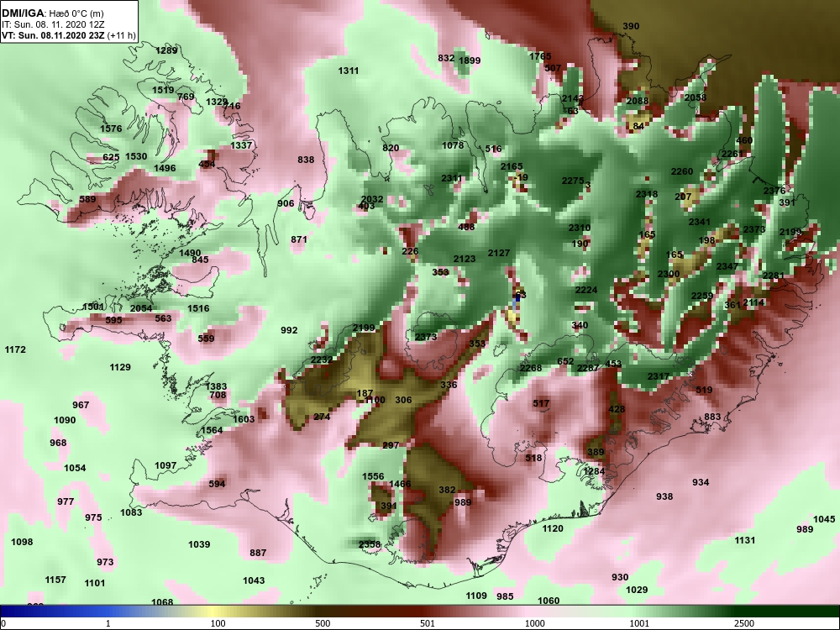Click the map value '589'
The height and width of the screenshot is (630, 840).
click(87, 199)
